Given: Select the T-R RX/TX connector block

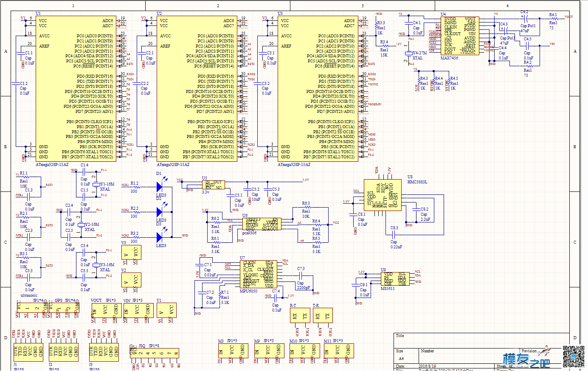Looking at the screenshot, I should point(322,315).
